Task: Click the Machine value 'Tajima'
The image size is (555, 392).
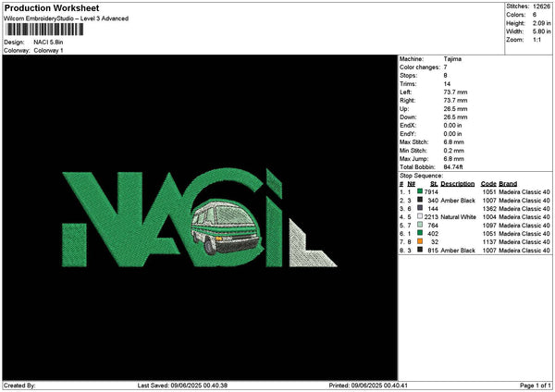Action: tap(452, 59)
